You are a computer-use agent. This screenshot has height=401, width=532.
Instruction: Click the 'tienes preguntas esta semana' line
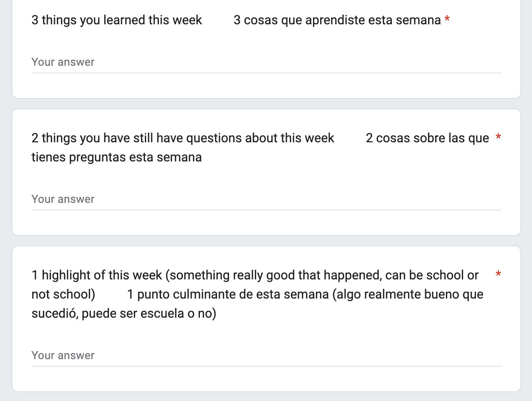click(x=117, y=157)
